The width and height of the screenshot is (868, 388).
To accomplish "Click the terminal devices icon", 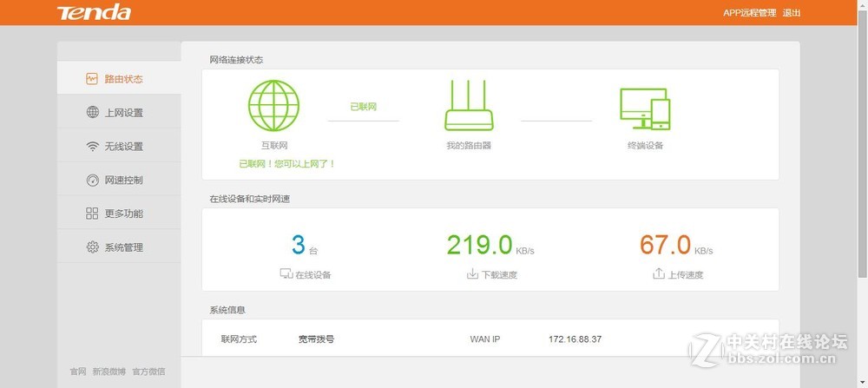I will coord(645,108).
